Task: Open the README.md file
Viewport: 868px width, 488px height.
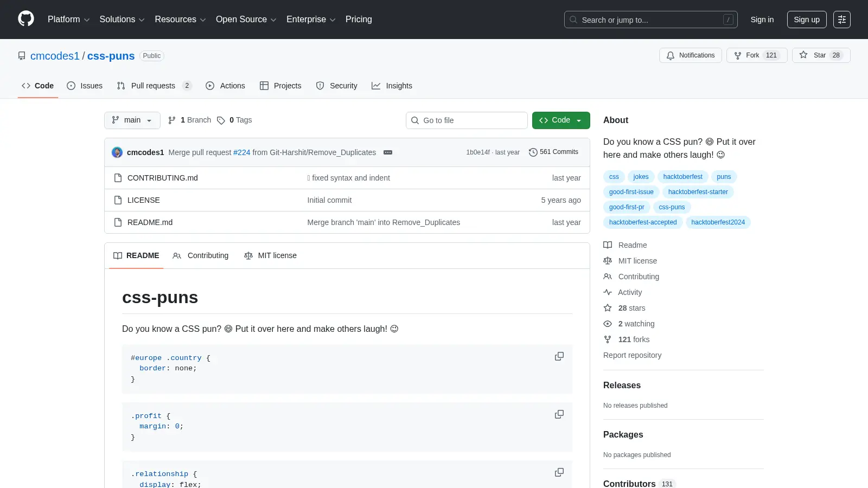Action: click(x=150, y=222)
